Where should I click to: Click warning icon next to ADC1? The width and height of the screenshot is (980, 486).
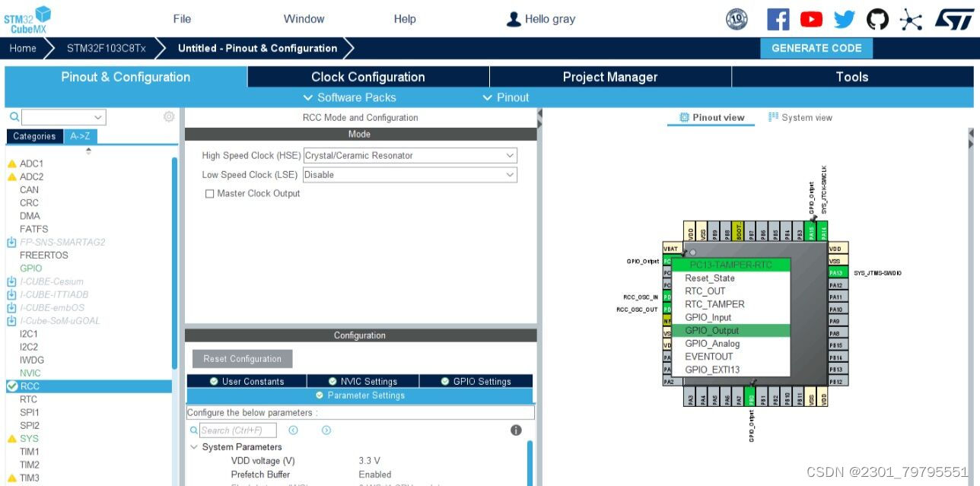(11, 164)
